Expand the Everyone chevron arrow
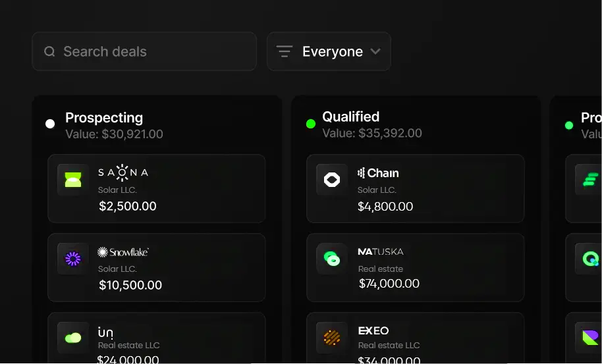Screen dimensions: 602x364 pyautogui.click(x=375, y=51)
